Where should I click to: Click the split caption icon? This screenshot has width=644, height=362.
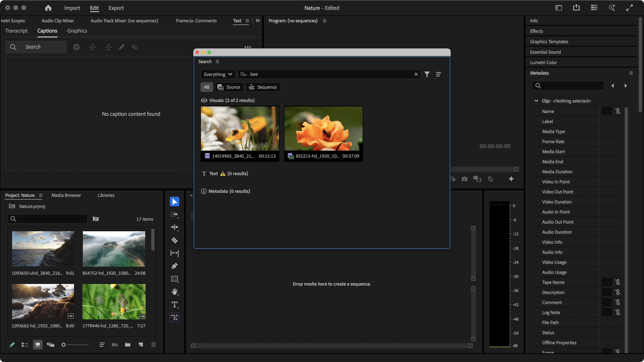93,47
